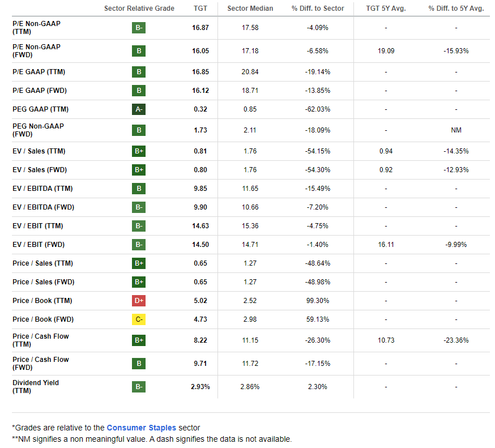Click the 99.30% sector difference value
The height and width of the screenshot is (448, 495).
pos(318,301)
